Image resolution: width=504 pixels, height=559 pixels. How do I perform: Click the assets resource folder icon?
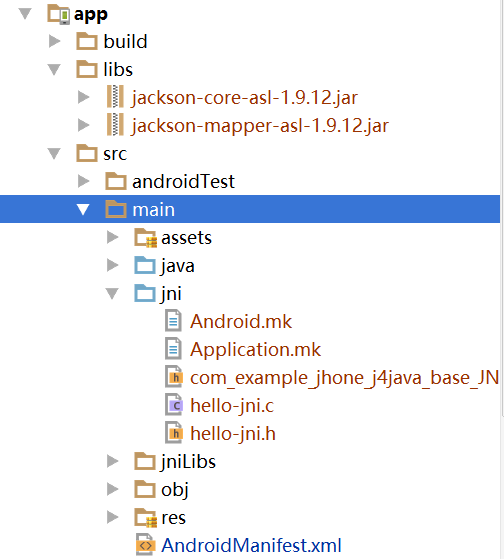click(x=145, y=237)
